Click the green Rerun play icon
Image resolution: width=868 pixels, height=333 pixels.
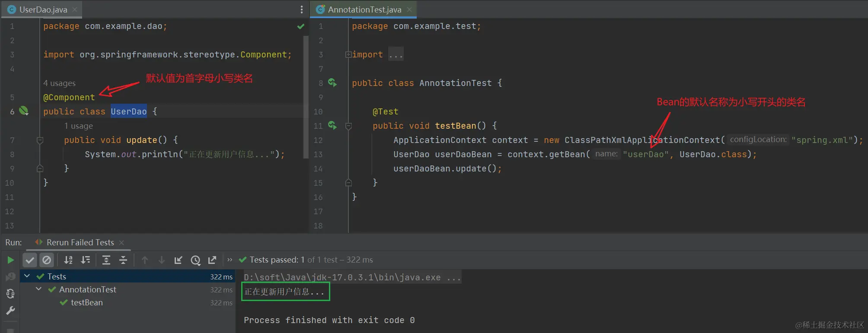(x=11, y=260)
